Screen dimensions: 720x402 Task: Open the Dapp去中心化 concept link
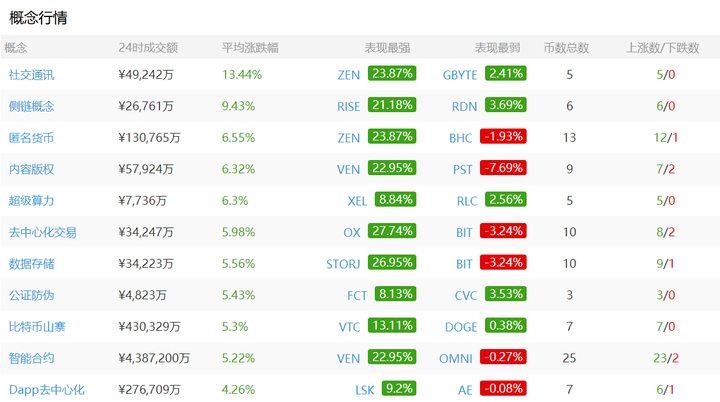[x=47, y=390]
